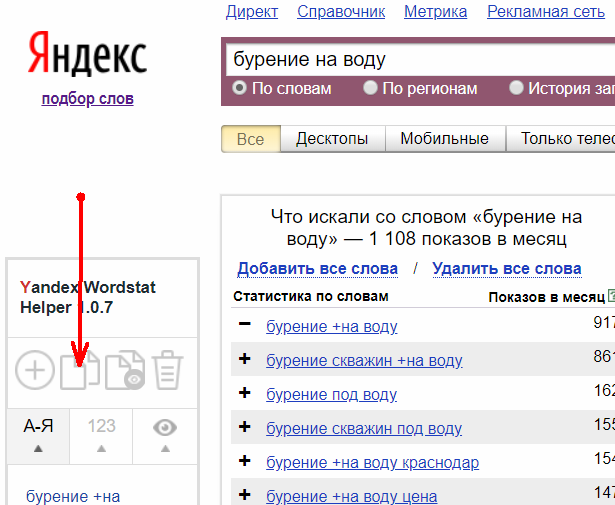
Task: Click the 'Показов в месяц' column header
Action: [x=546, y=297]
